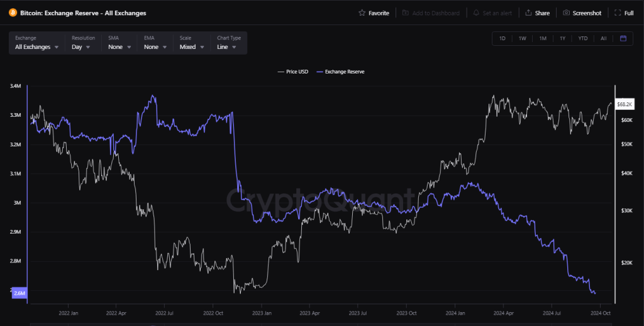Click the Share export icon

pyautogui.click(x=528, y=13)
